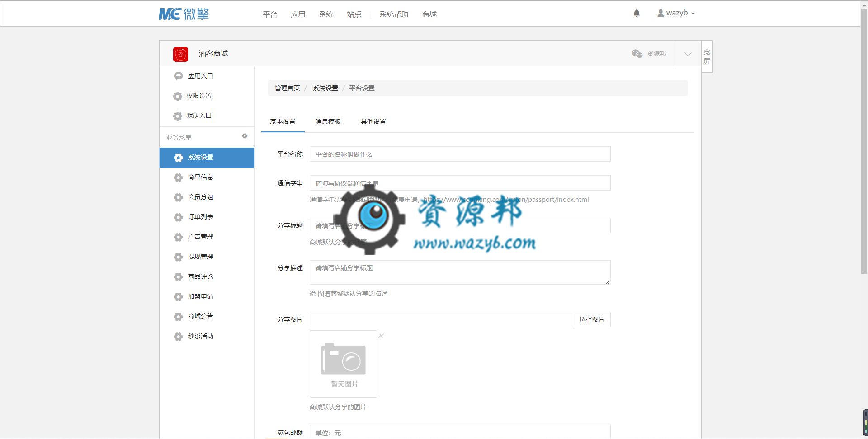Toggle the 宽屏 widescreen button

(x=707, y=56)
